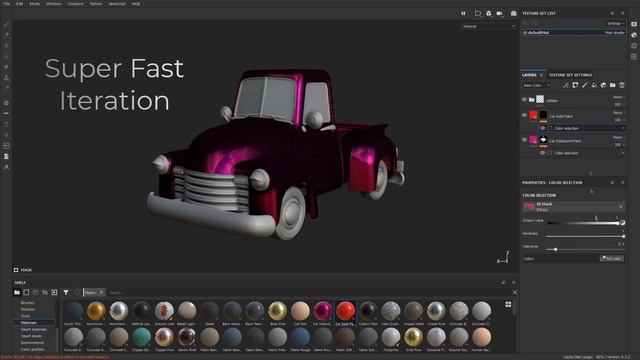Toggle eye on second Color selection effect
The height and width of the screenshot is (360, 640).
tap(542, 153)
